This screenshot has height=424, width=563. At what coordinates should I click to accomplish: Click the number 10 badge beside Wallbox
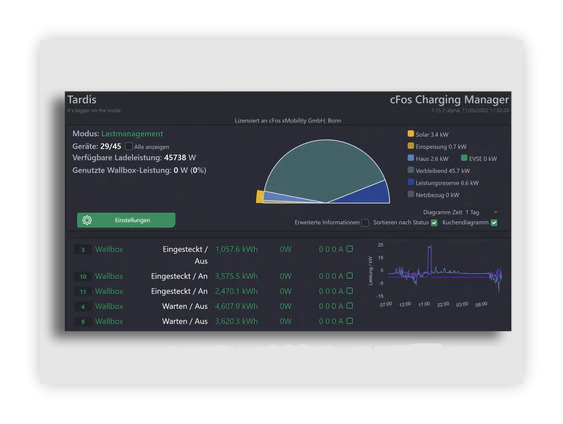click(83, 276)
